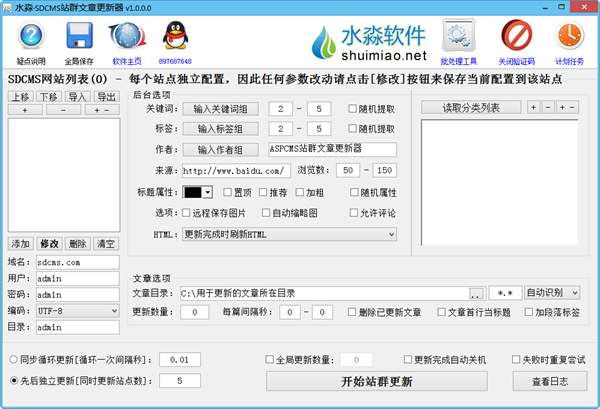600x409 pixels.
Task: Enable 全局更新数量 checkbox
Action: click(x=269, y=360)
